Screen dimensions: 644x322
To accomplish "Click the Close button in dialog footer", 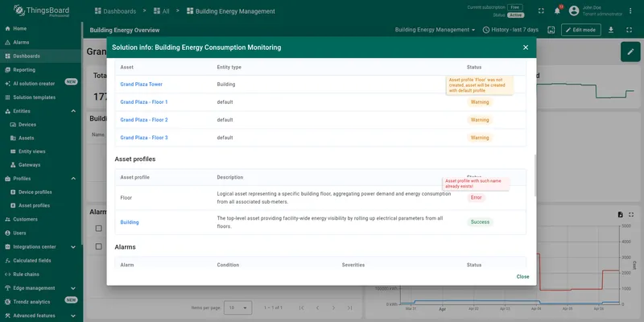I will 522,277.
